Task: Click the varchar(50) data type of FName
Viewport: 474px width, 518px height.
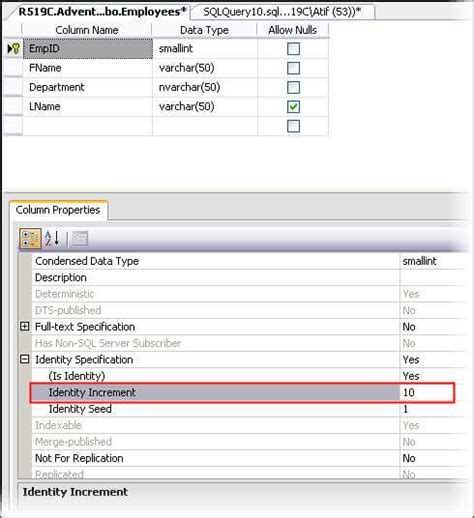Action: [x=205, y=68]
